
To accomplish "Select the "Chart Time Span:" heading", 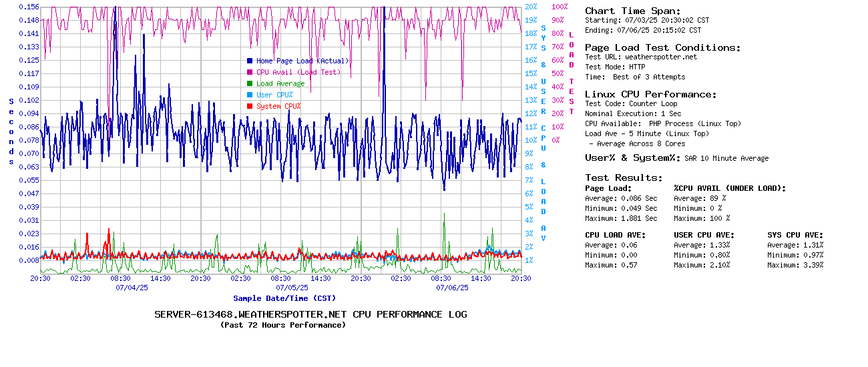I will point(632,11).
